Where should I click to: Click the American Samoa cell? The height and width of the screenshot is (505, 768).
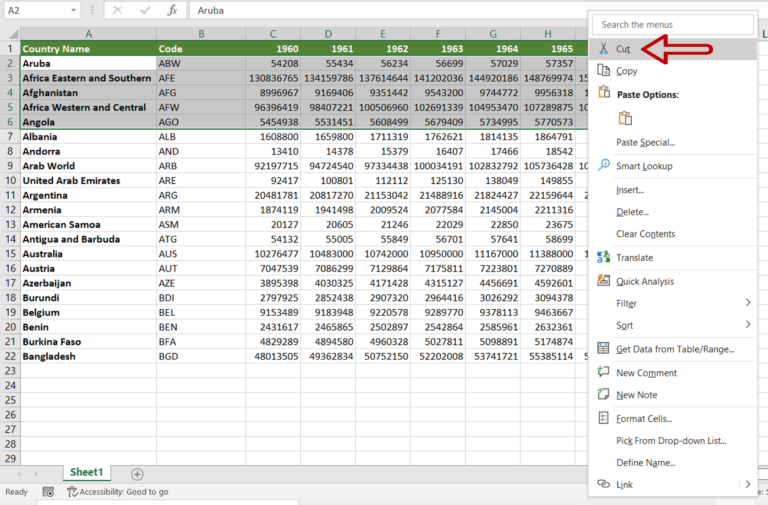point(88,224)
